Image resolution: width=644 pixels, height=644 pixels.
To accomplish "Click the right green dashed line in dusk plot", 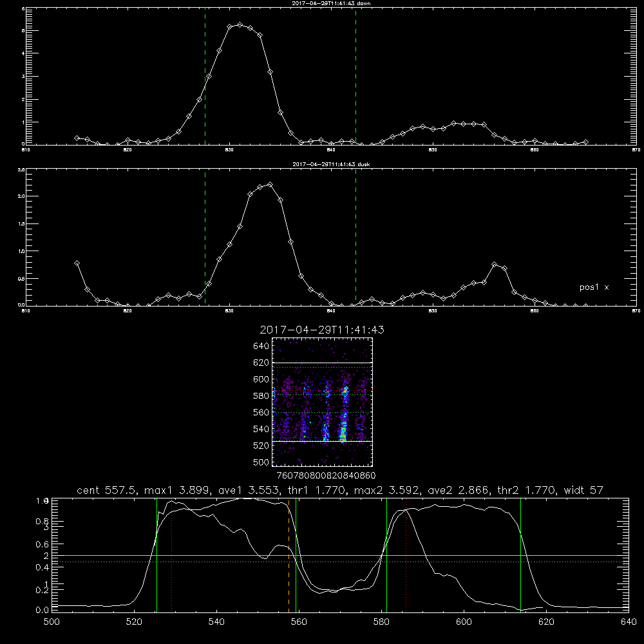I will point(355,238).
